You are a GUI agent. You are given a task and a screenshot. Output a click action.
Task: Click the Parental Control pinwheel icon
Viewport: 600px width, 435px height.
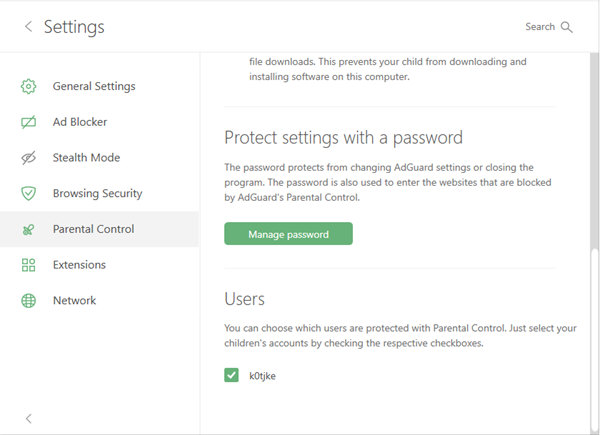point(28,229)
